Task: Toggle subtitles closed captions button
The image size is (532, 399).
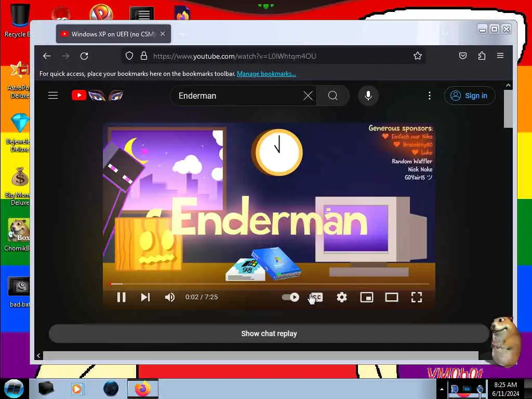Action: coord(316,297)
